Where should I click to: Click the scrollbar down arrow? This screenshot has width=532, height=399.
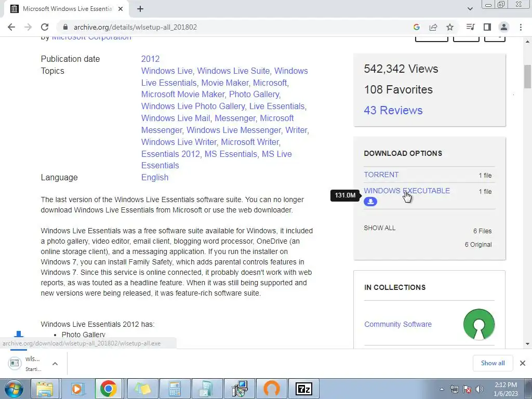527,344
